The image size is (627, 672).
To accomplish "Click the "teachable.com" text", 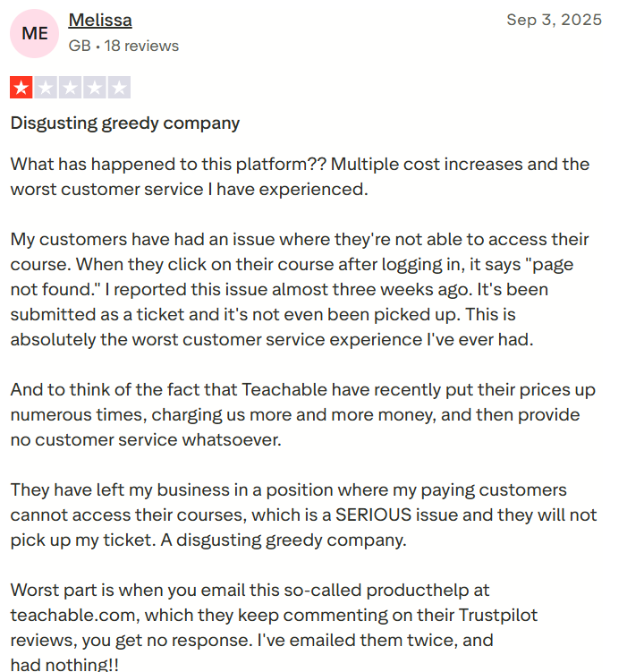I will tap(64, 616).
